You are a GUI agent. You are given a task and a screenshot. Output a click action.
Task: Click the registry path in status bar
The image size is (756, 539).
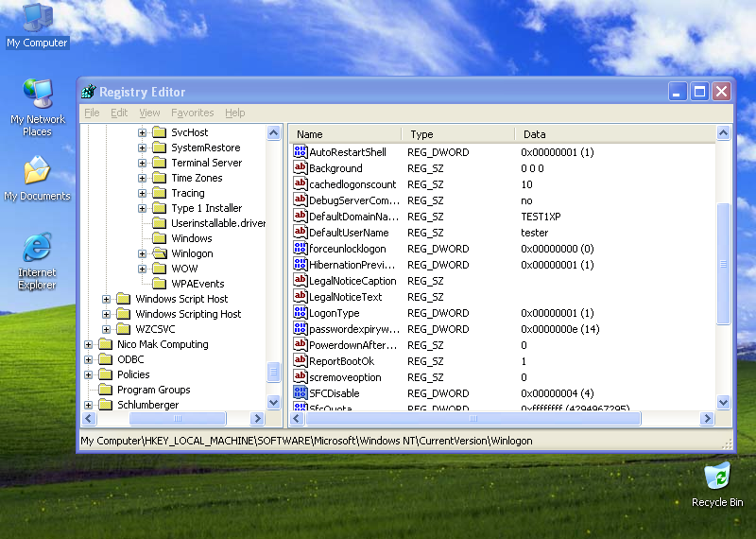(x=306, y=441)
